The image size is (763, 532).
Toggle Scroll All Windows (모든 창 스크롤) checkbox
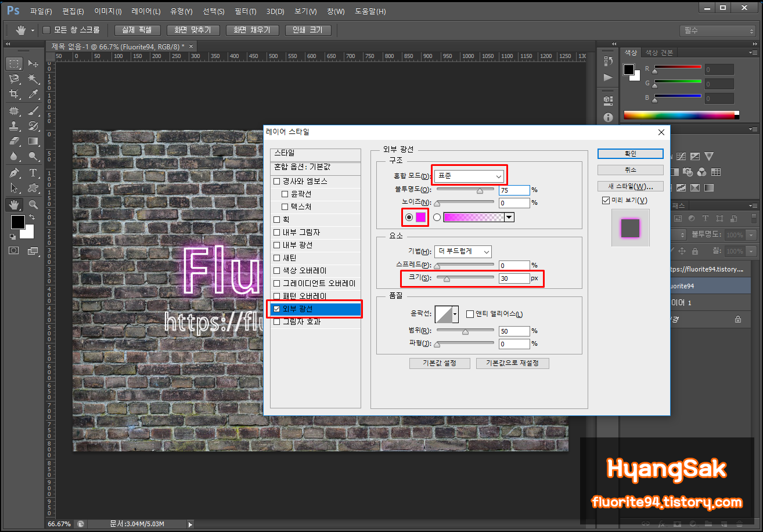pyautogui.click(x=46, y=30)
